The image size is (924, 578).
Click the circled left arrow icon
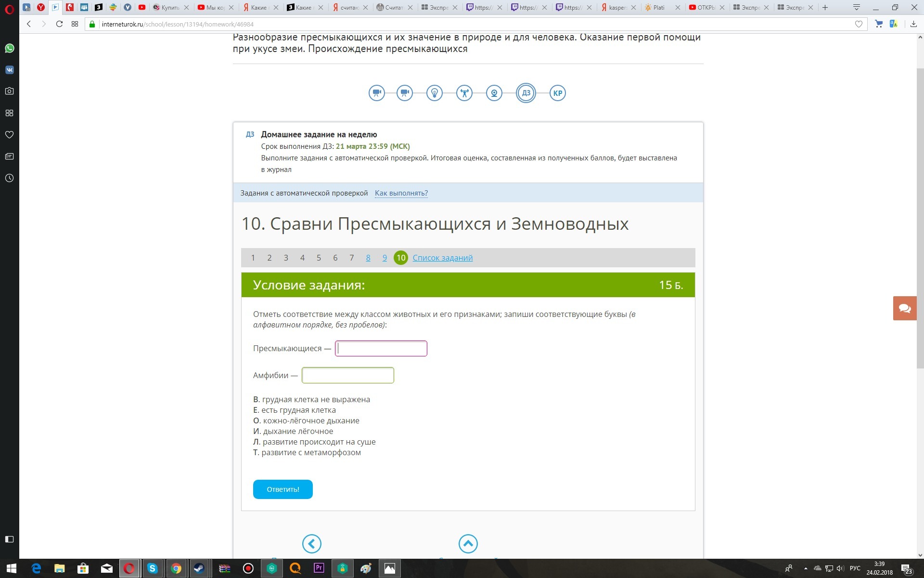click(311, 544)
